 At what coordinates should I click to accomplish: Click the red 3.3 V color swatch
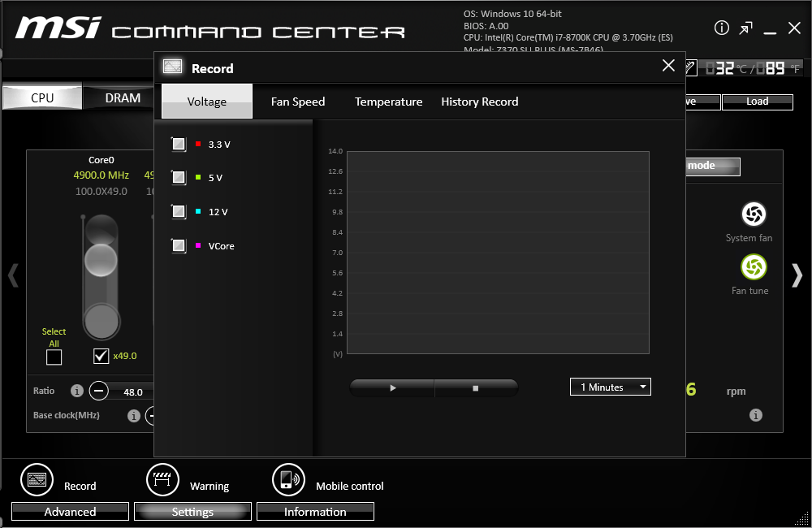tap(198, 144)
